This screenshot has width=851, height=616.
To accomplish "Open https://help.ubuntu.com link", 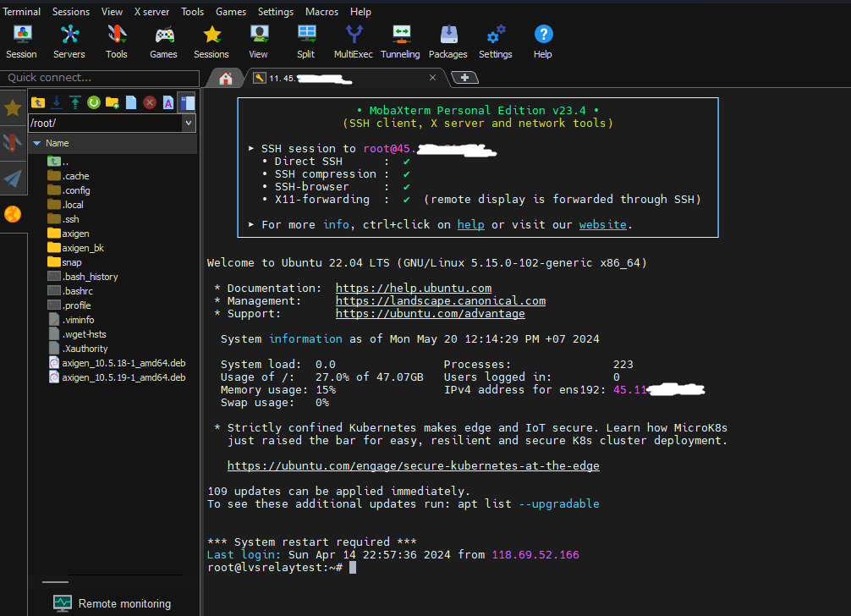I will pos(414,289).
